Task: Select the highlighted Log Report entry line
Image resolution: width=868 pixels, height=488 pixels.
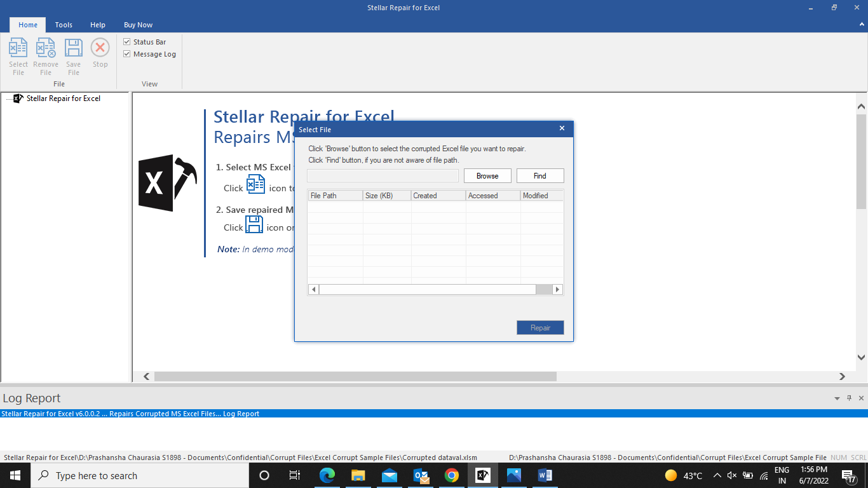Action: click(x=434, y=414)
